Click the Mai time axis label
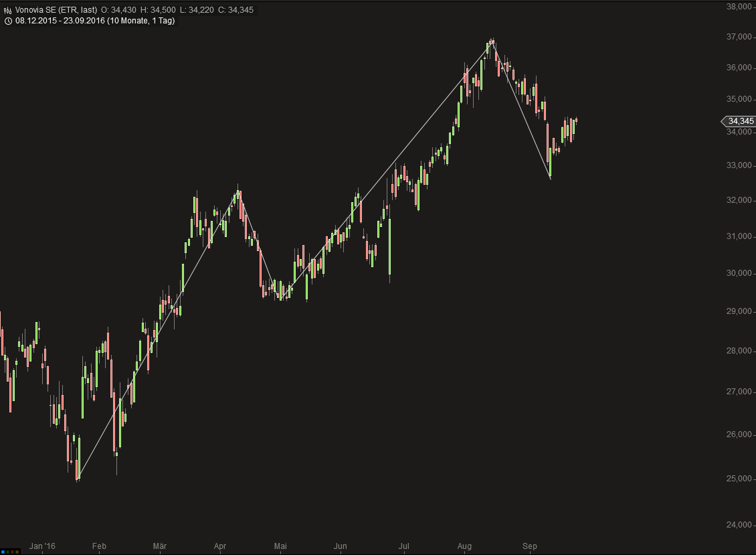 [x=280, y=546]
